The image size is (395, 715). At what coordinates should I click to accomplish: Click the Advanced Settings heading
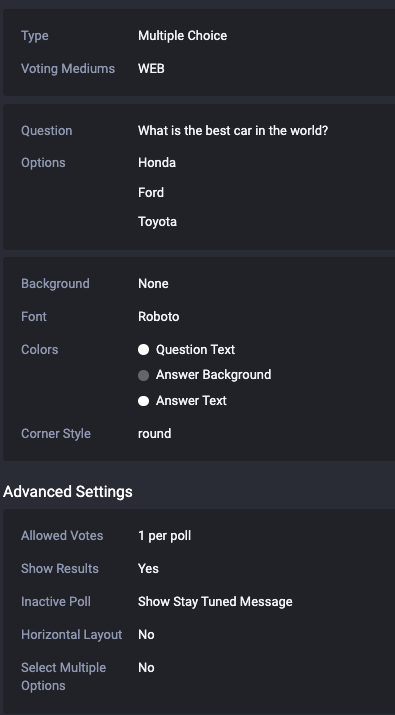68,492
